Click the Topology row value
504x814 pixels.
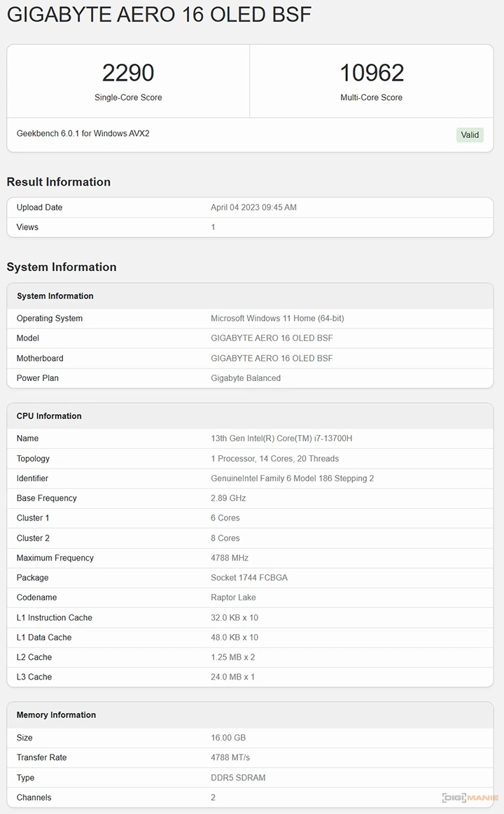[x=274, y=459]
